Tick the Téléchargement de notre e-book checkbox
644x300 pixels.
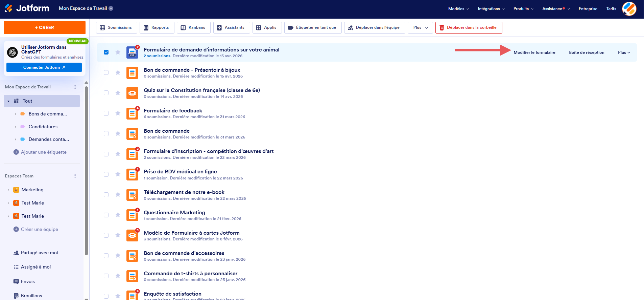106,195
